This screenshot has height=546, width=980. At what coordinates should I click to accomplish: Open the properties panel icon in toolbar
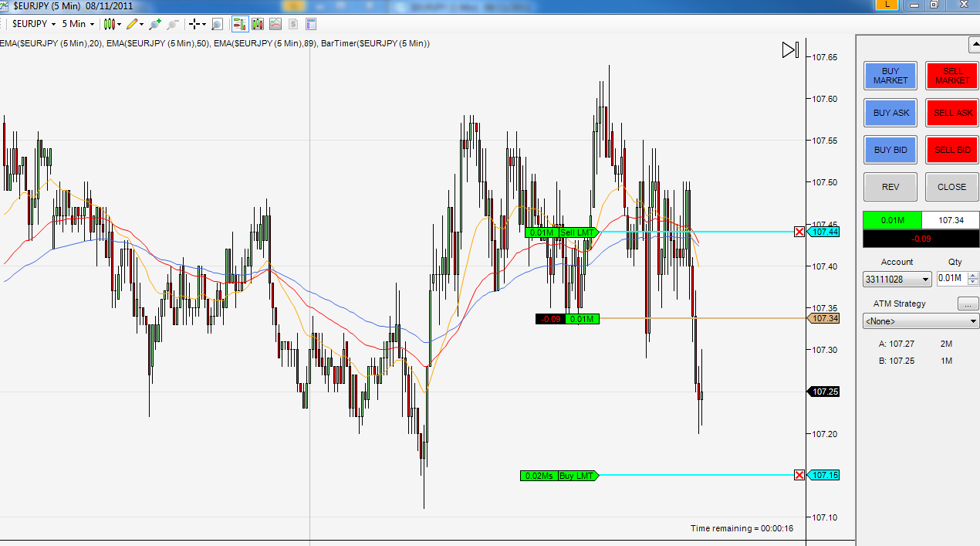pos(312,24)
